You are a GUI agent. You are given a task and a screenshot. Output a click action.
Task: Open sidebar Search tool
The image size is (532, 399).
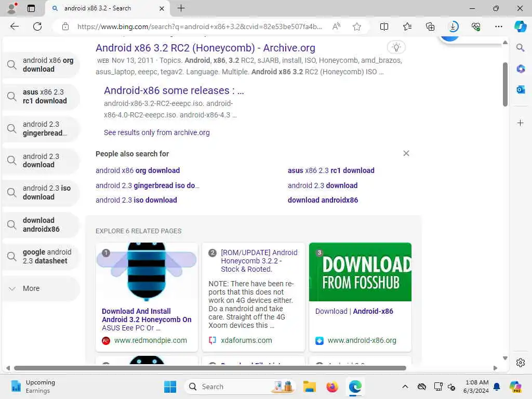click(520, 48)
